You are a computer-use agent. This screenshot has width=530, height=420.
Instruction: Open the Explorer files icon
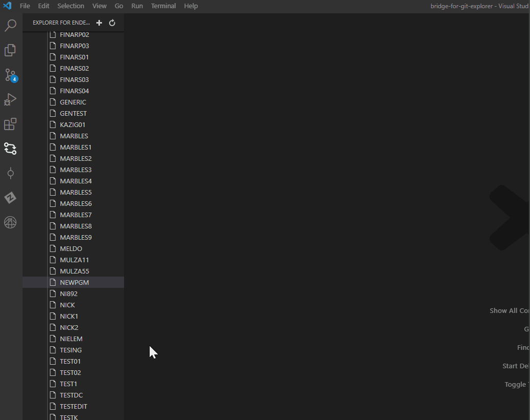click(10, 50)
